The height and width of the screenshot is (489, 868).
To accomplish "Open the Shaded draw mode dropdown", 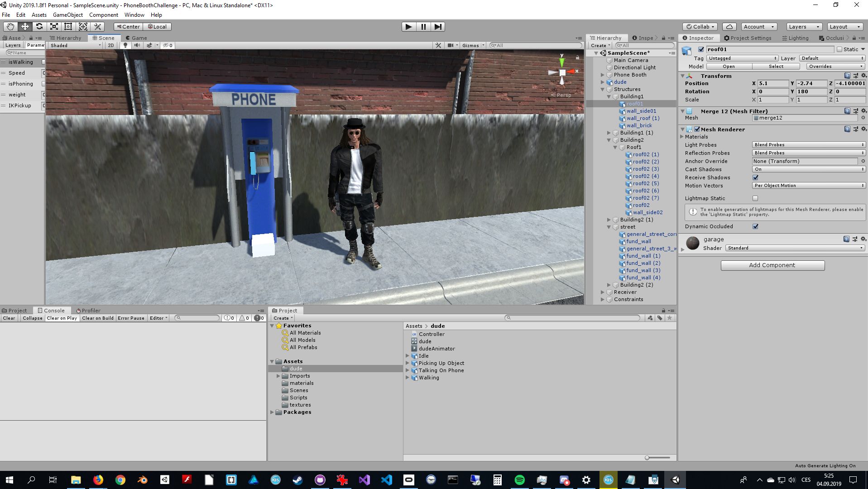I will (76, 45).
